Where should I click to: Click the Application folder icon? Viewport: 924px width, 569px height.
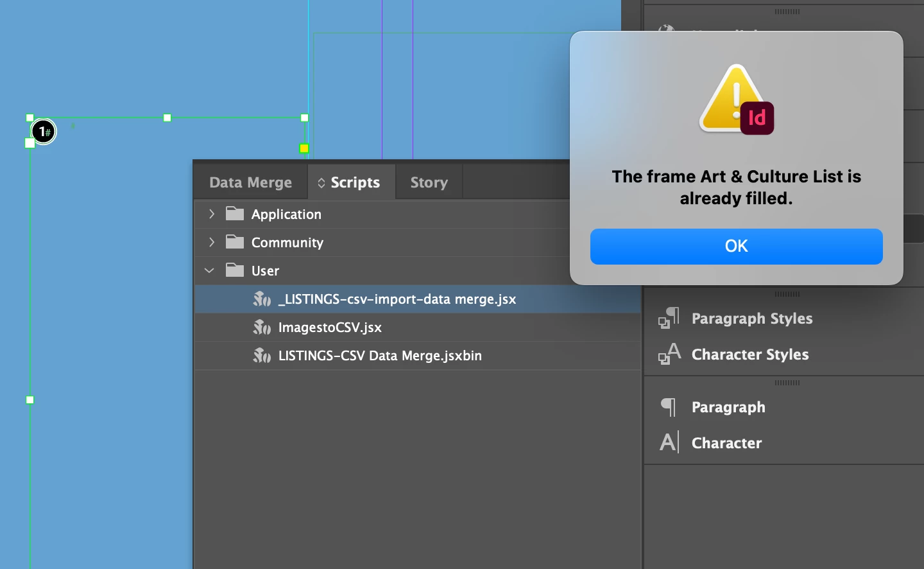coord(235,213)
